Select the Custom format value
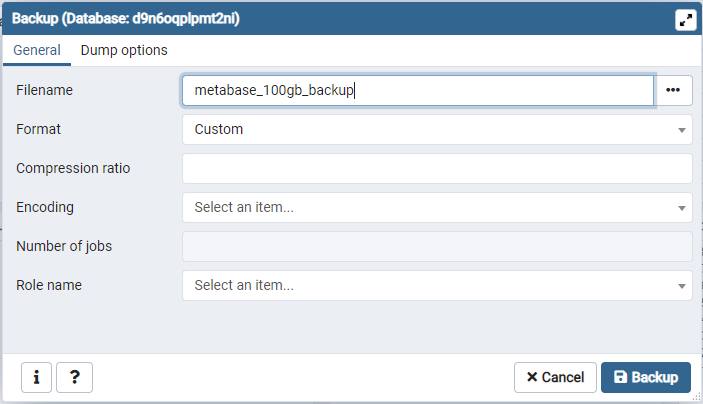This screenshot has height=404, width=703. pos(219,129)
